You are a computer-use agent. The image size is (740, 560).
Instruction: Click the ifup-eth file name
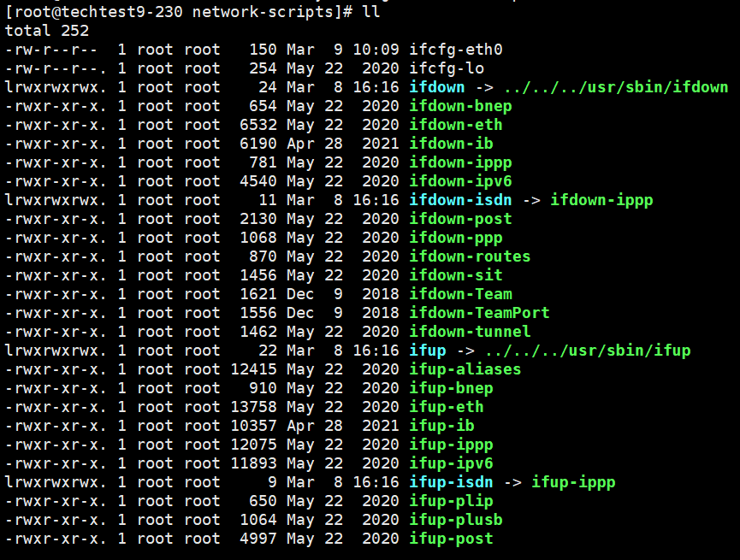click(447, 407)
